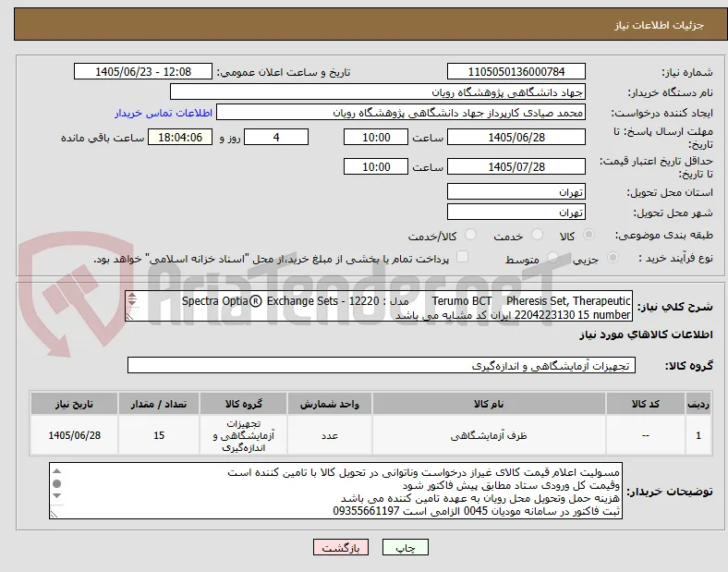Click the تعداد / مقدار column header

(159, 404)
